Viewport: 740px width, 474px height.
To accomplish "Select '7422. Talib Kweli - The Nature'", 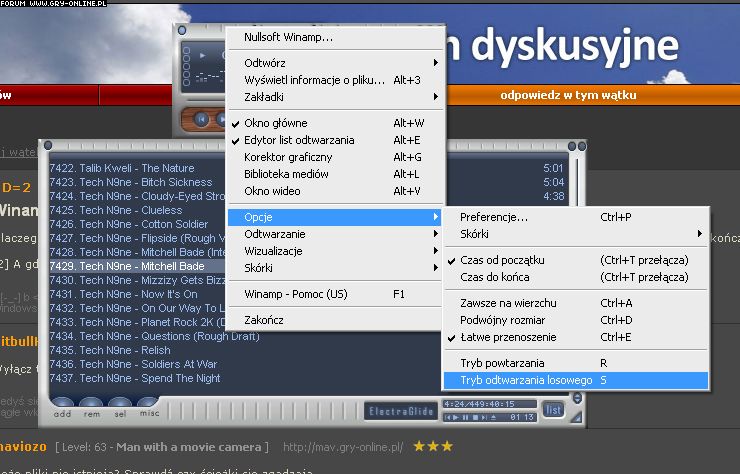I will (122, 168).
